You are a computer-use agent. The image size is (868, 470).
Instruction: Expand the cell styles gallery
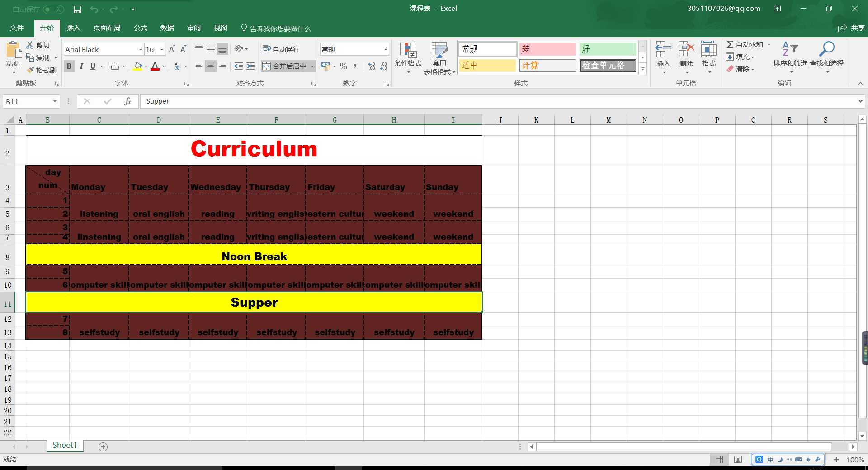click(643, 69)
